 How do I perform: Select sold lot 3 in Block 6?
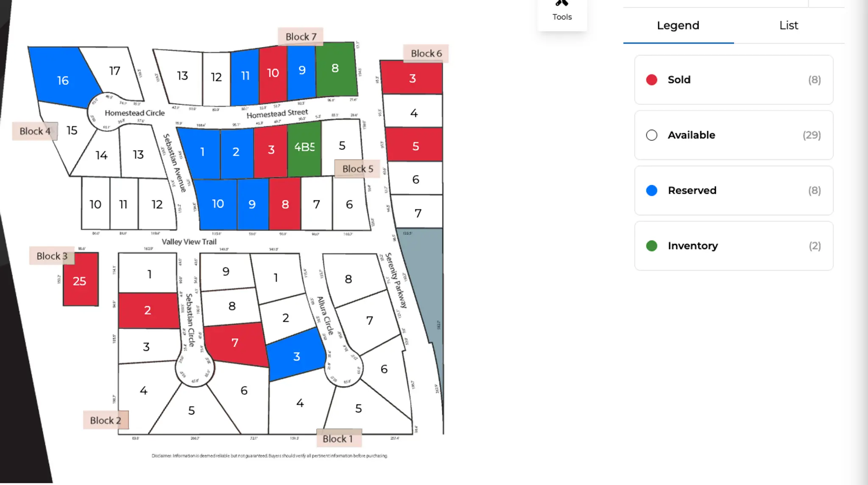412,78
